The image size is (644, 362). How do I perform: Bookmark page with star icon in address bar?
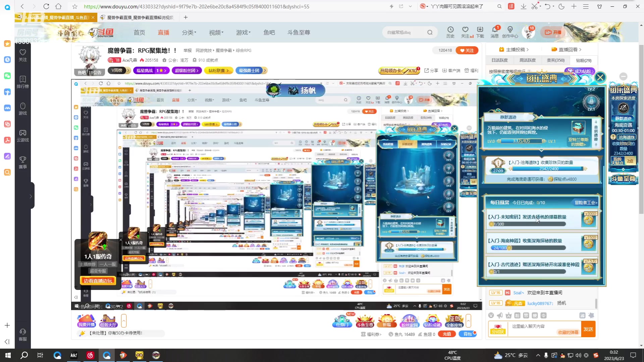[x=75, y=6]
